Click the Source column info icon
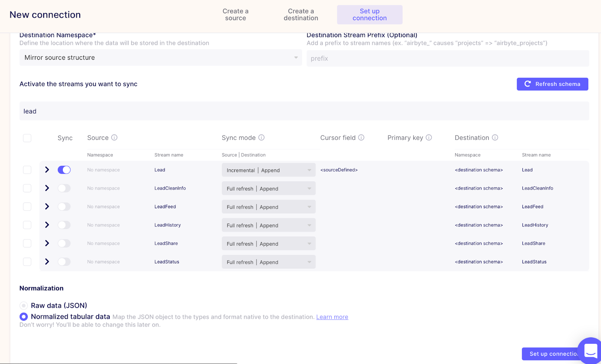The width and height of the screenshot is (601, 364). (x=115, y=138)
